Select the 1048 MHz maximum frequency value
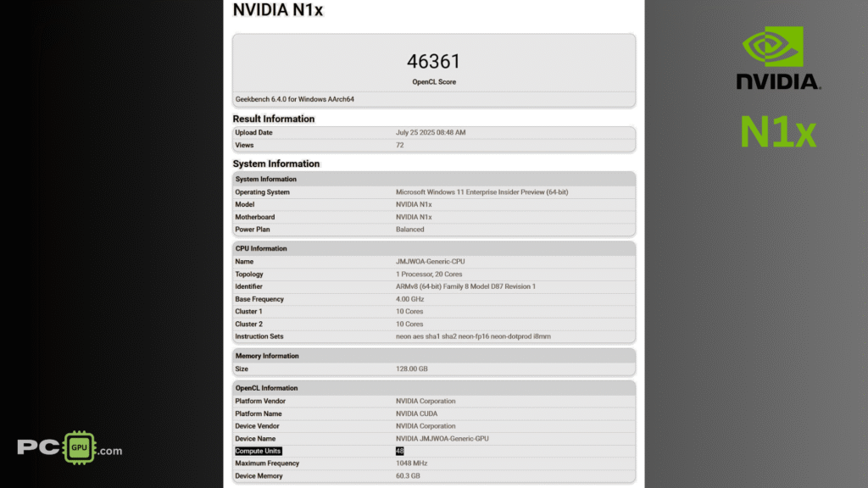This screenshot has height=488, width=868. click(x=411, y=463)
